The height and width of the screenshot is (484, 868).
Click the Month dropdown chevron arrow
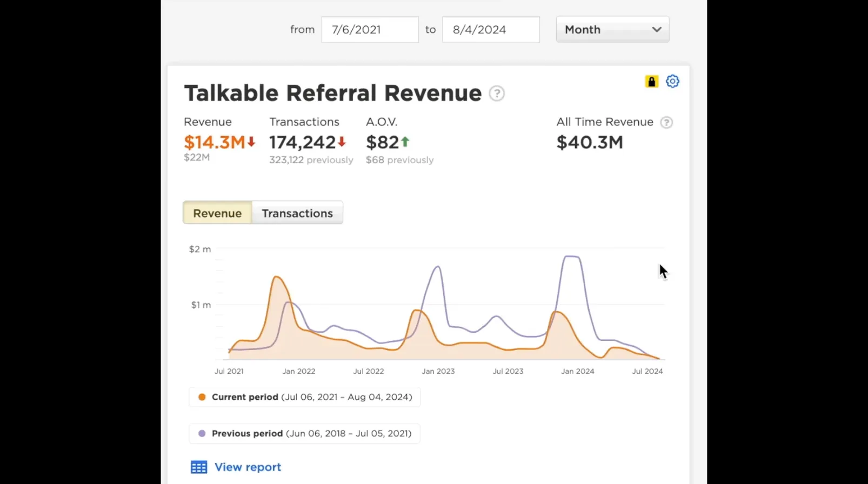[657, 30]
